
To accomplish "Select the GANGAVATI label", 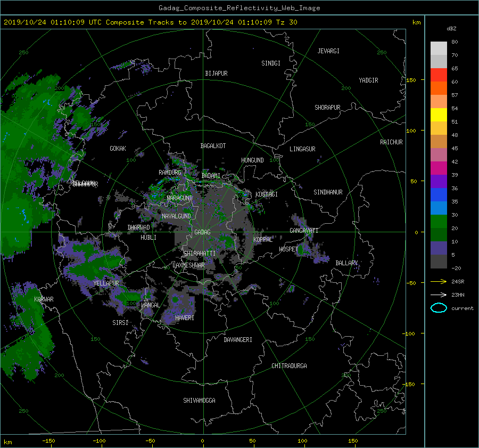I will coord(304,231).
